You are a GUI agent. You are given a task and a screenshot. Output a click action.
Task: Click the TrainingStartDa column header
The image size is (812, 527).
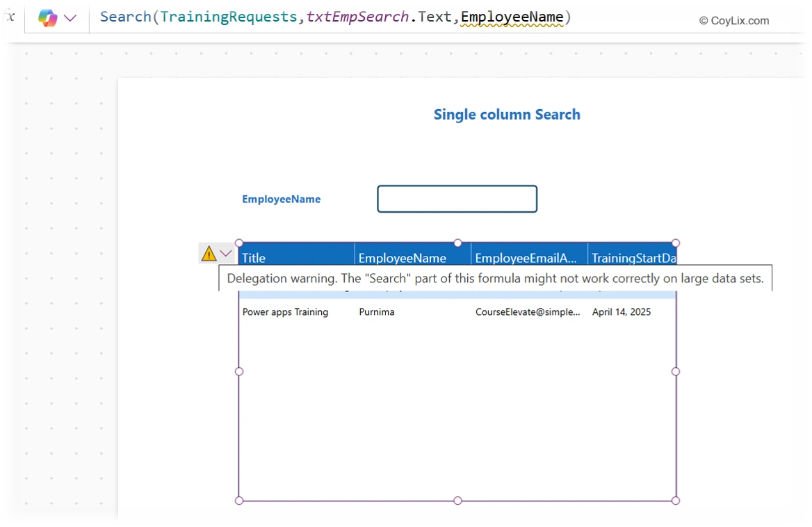tap(633, 258)
